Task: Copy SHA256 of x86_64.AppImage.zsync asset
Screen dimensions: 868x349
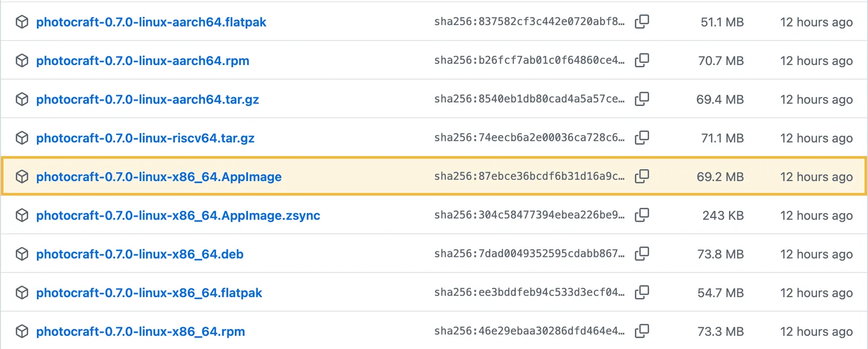Action: click(642, 215)
